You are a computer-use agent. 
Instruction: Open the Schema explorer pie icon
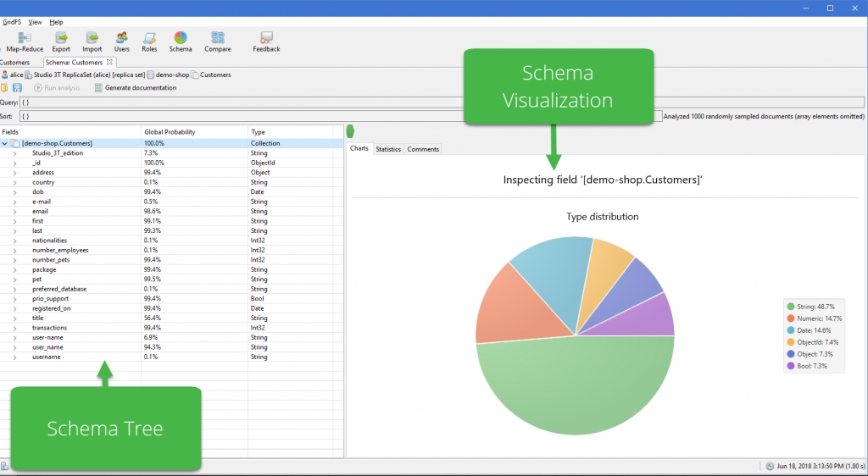click(x=181, y=39)
